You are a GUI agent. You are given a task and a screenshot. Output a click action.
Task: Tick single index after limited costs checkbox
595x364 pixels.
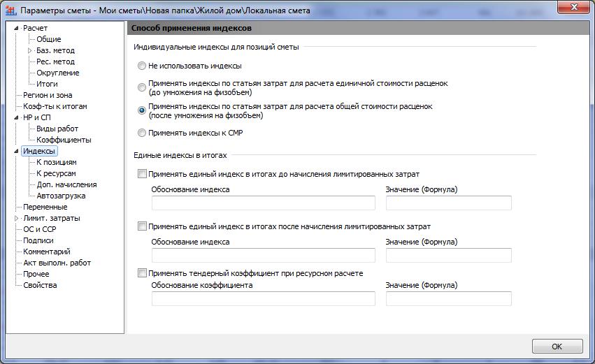[x=143, y=226]
